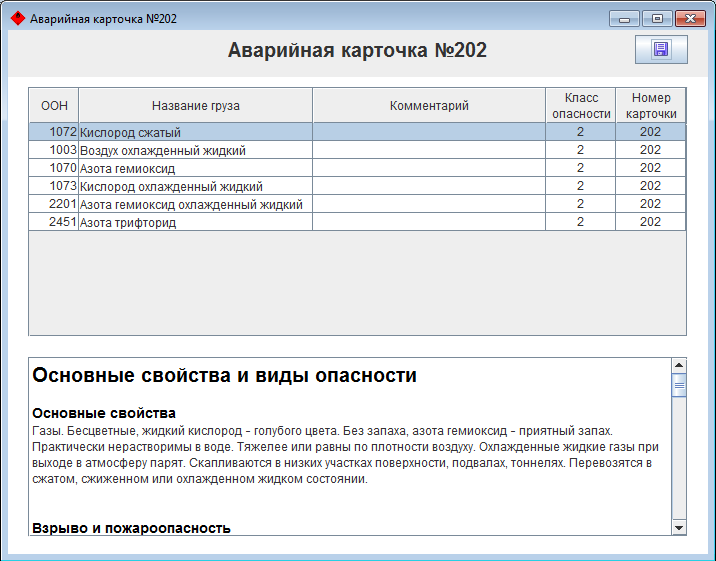This screenshot has width=716, height=561.
Task: Click UN number 1003 cell
Action: pyautogui.click(x=54, y=150)
